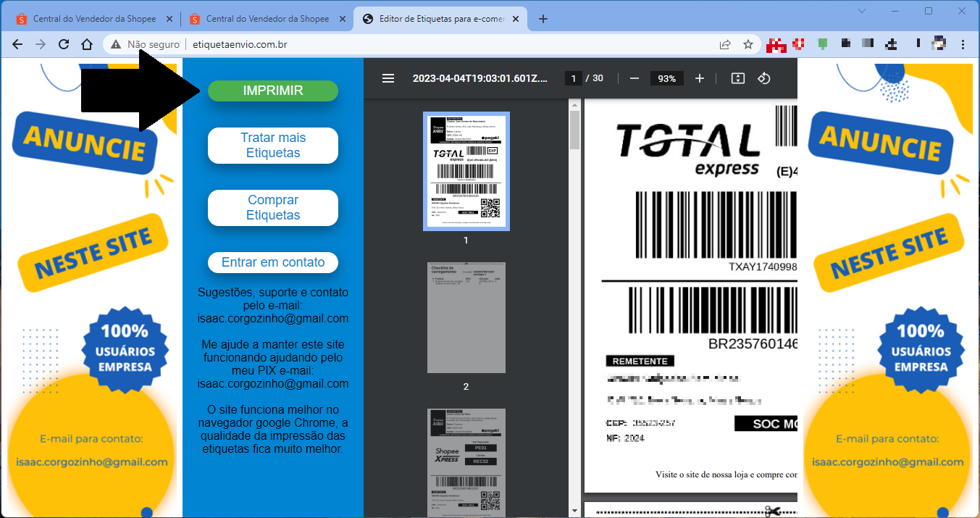
Task: Click the PDF page number field
Action: (x=574, y=78)
